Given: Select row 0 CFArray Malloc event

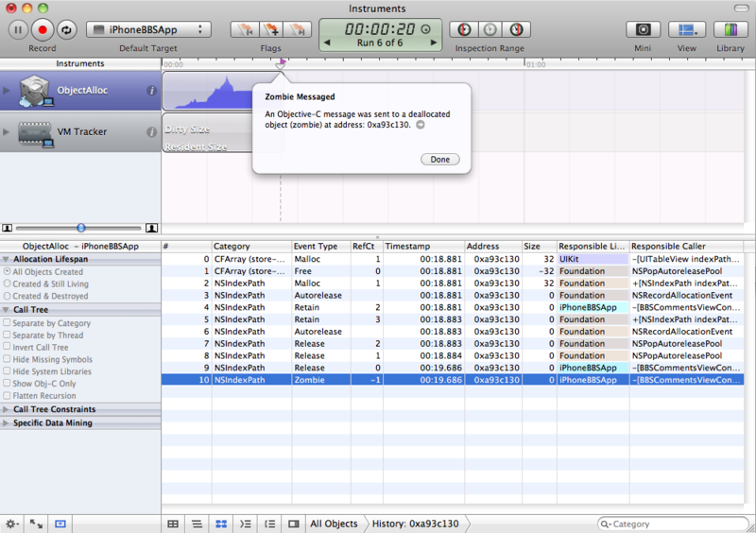Looking at the screenshot, I should [x=453, y=259].
